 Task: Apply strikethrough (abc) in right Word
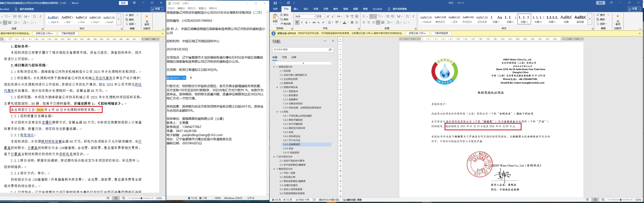coord(314,23)
